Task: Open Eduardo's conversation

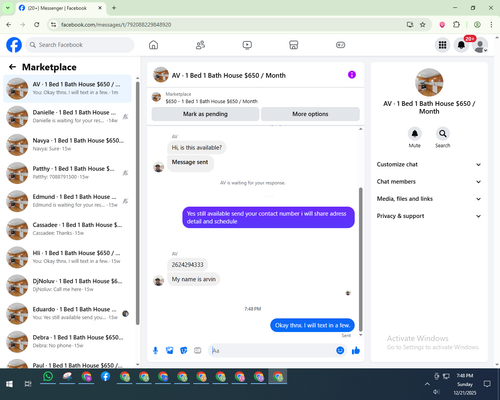Action: click(67, 313)
